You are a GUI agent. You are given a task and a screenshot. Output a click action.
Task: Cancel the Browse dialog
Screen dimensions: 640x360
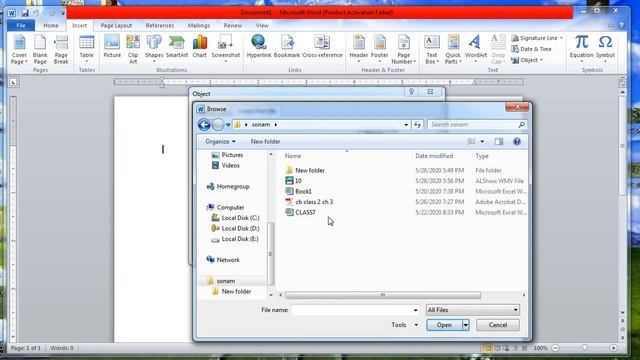(498, 325)
